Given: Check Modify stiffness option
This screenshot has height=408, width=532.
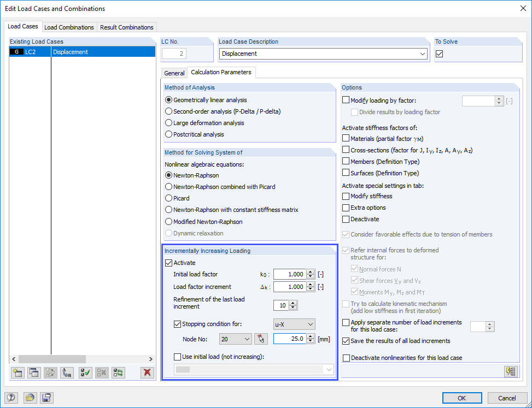Looking at the screenshot, I should [346, 196].
